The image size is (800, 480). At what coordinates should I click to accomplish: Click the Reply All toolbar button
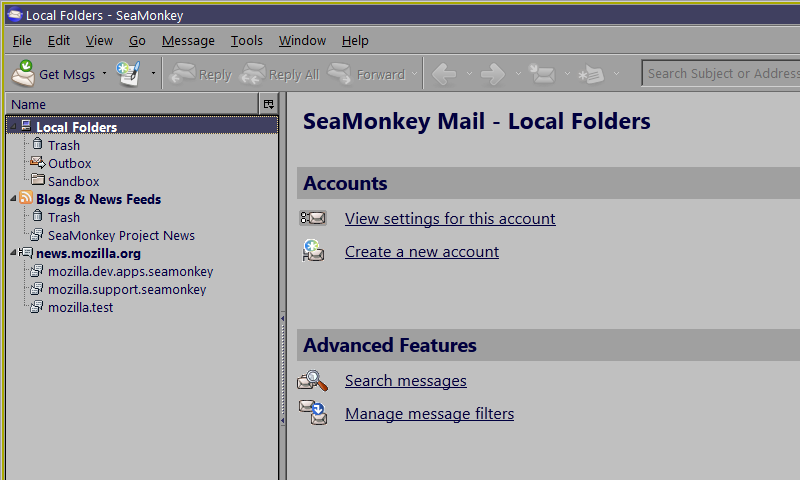280,74
